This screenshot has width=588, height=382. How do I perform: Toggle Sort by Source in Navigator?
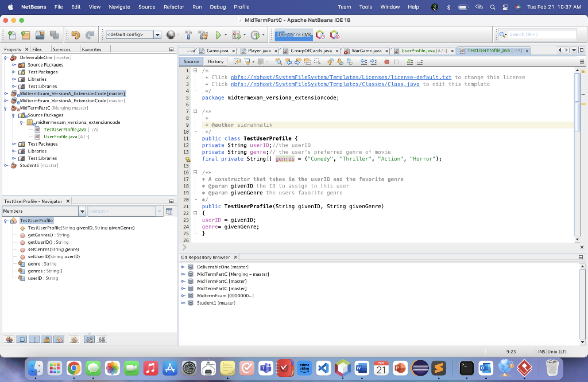102,340
